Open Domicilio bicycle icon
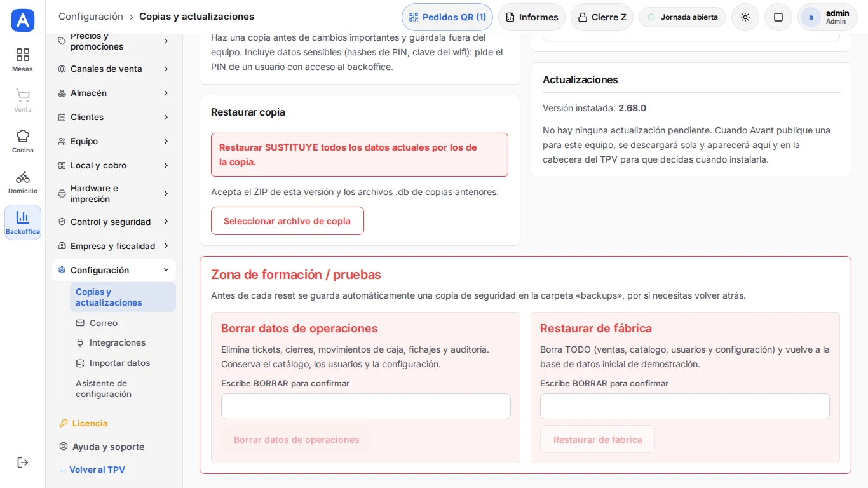 (x=23, y=177)
